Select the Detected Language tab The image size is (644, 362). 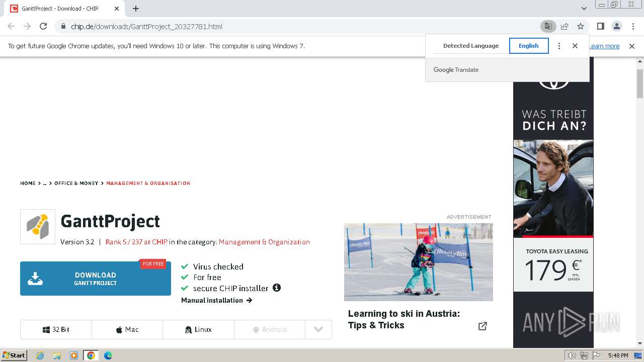pos(471,46)
